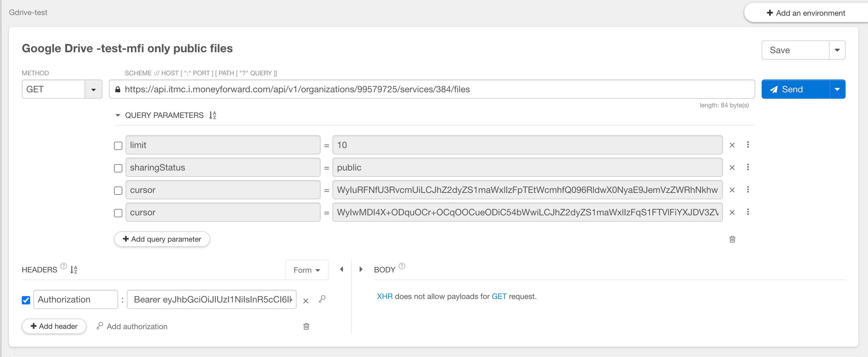Click the request title Google Drive -test-mfi
Screen dimensions: 868x357
(x=127, y=48)
